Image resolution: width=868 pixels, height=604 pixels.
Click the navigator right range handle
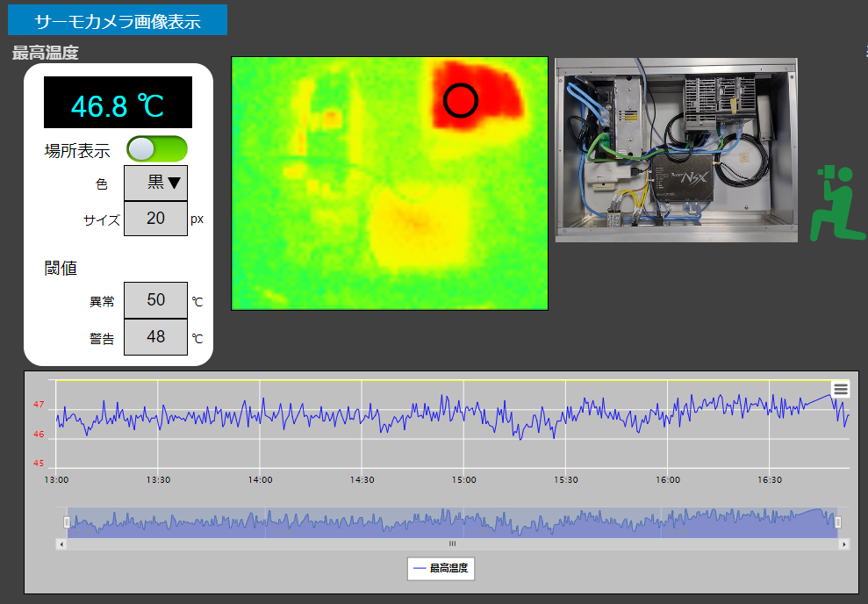pos(837,522)
